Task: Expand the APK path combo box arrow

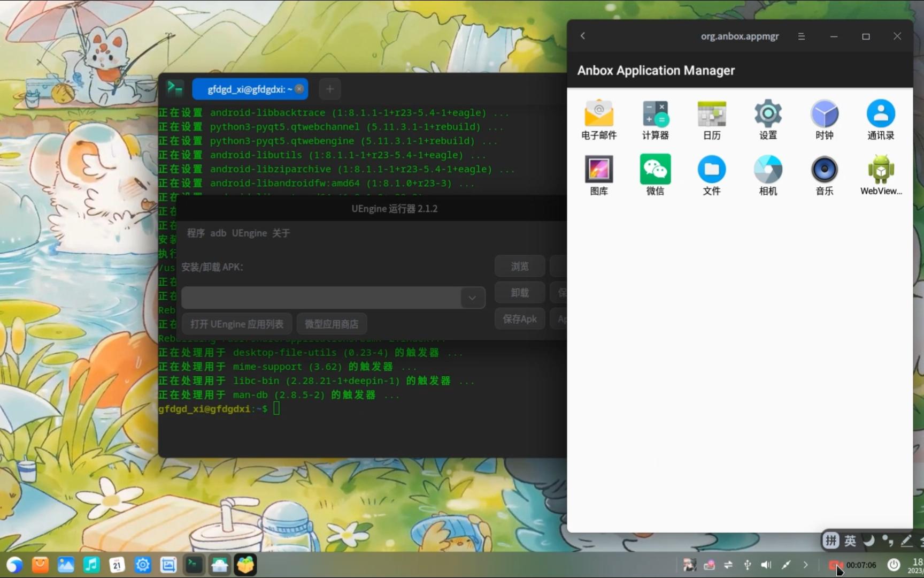Action: (x=472, y=298)
